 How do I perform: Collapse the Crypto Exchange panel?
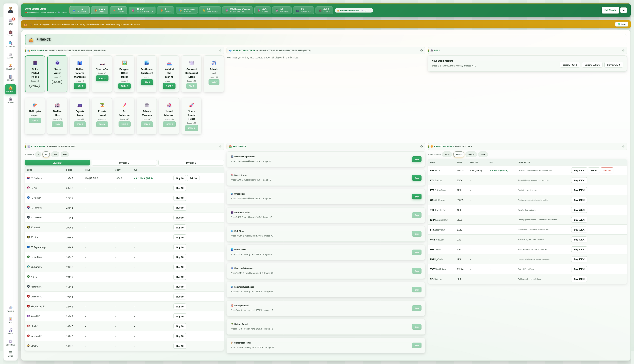pos(623,146)
